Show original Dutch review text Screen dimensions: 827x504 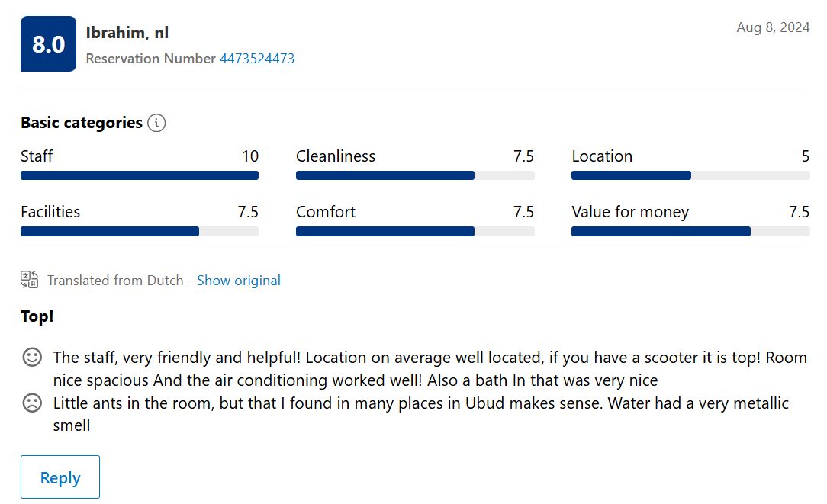pos(238,281)
